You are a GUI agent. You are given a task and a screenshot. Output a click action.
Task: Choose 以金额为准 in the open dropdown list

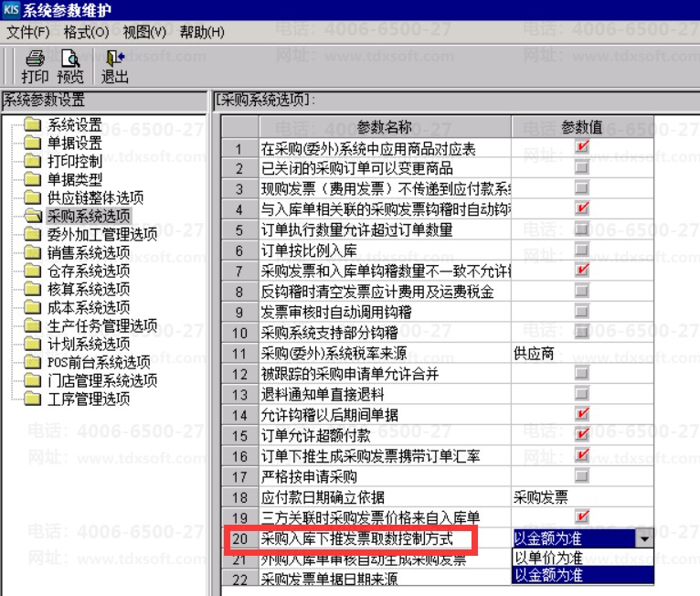coord(583,575)
